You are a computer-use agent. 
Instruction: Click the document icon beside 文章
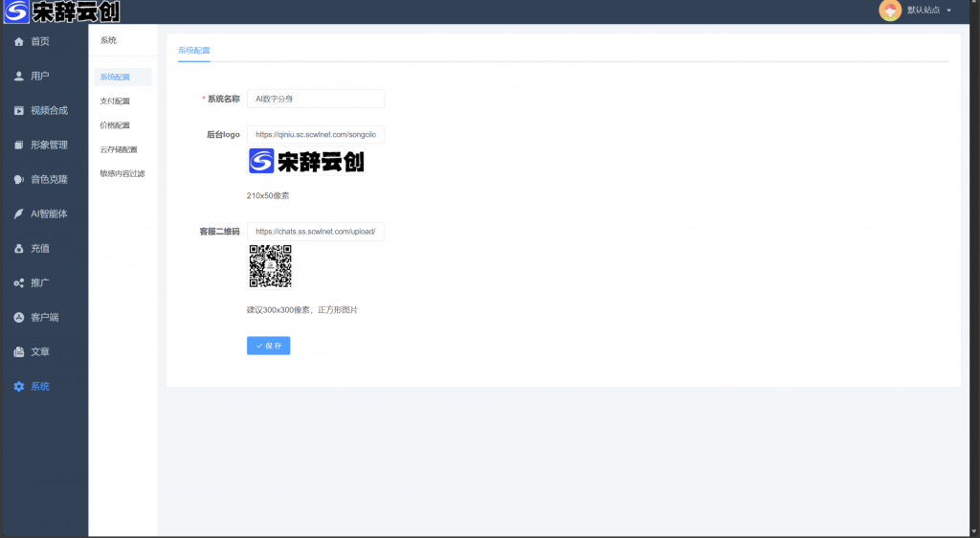tap(19, 351)
